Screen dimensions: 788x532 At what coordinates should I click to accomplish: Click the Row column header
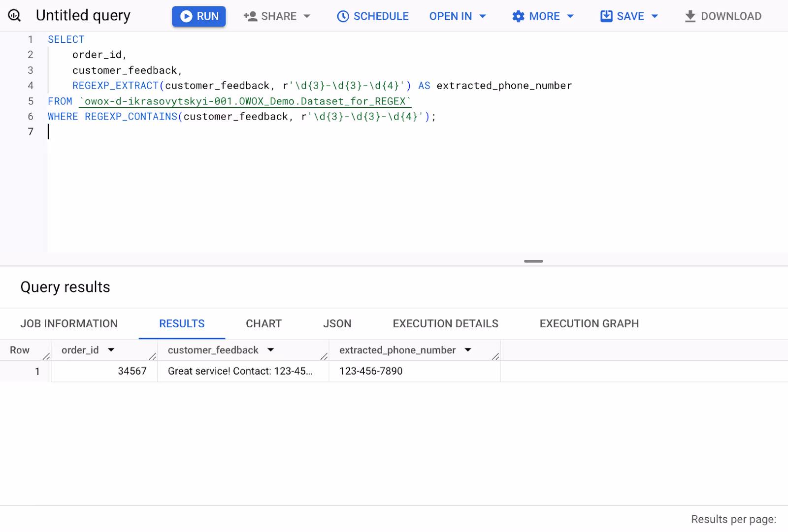(x=20, y=350)
